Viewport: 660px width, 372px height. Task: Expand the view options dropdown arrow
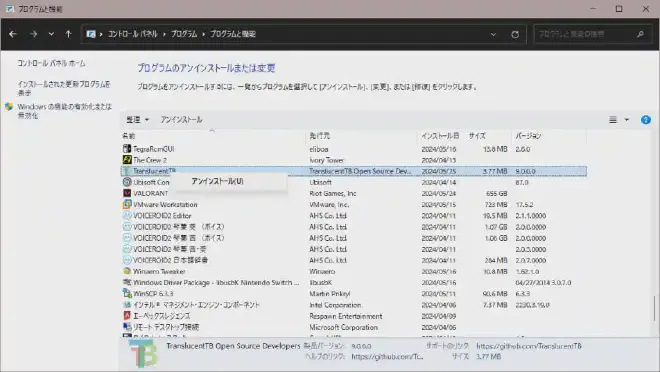626,120
